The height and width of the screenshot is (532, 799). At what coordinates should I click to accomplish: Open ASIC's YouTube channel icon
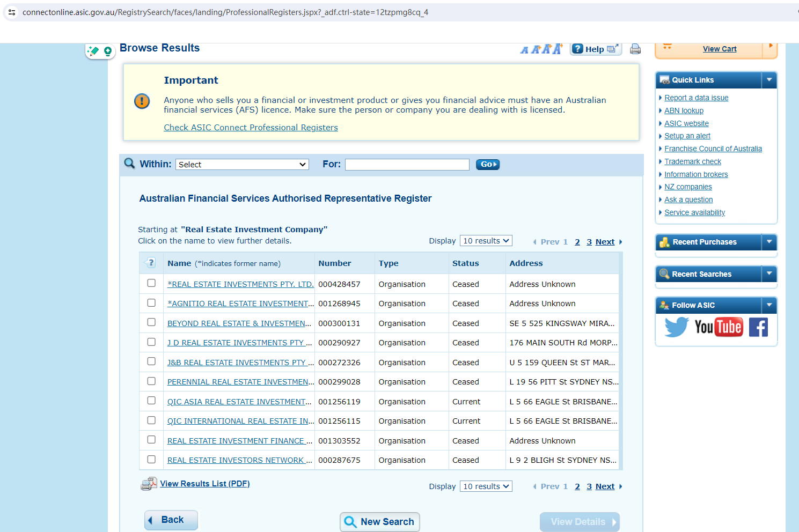tap(718, 327)
